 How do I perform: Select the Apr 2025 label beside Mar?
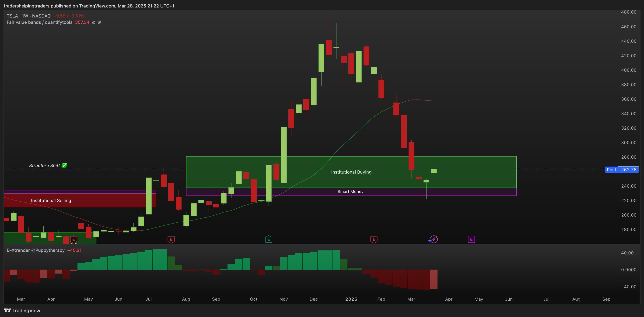449,299
